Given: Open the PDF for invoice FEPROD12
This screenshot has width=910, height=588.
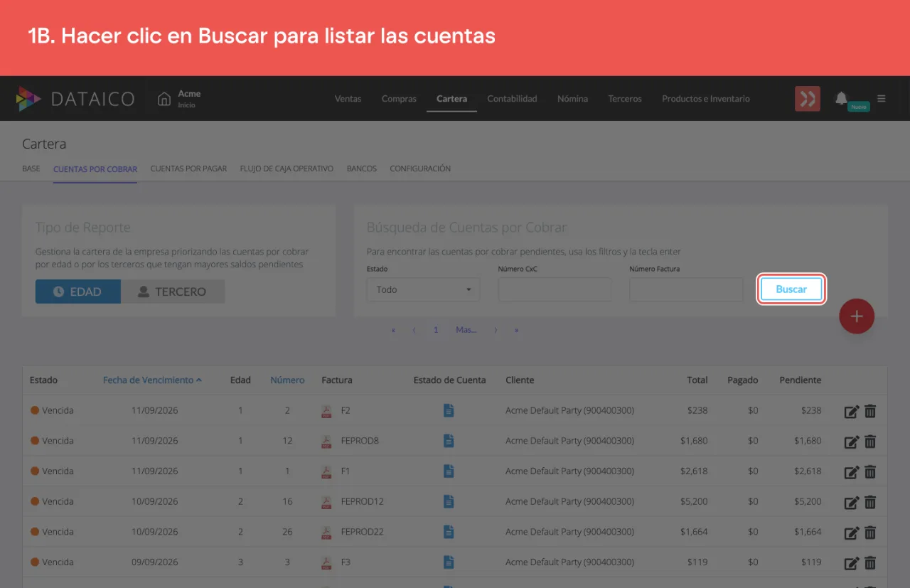Looking at the screenshot, I should pyautogui.click(x=326, y=502).
